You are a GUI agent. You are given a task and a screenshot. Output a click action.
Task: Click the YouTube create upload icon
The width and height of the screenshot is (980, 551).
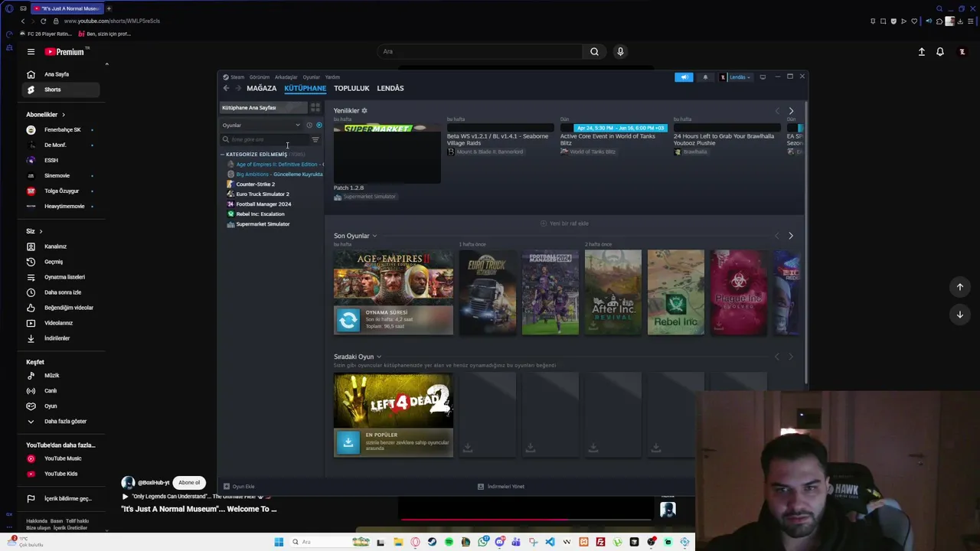[922, 52]
